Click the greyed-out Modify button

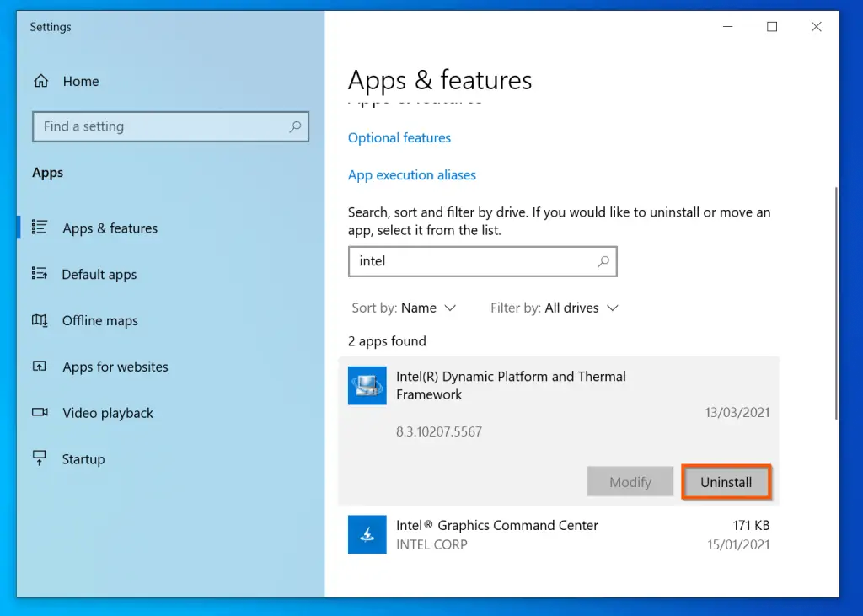[630, 482]
